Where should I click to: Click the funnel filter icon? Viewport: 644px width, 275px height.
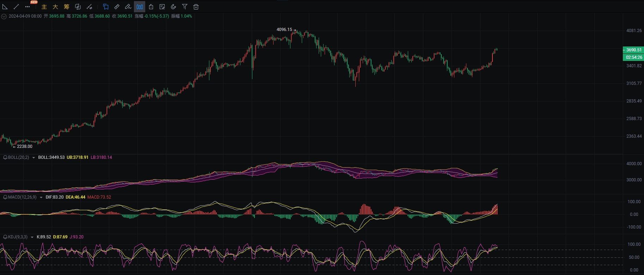(x=185, y=7)
